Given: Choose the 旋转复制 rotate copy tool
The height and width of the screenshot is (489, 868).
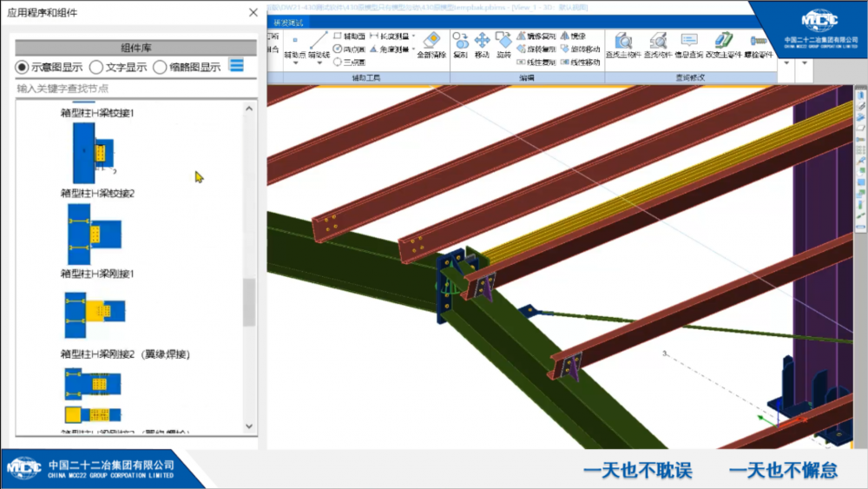Looking at the screenshot, I should [536, 50].
